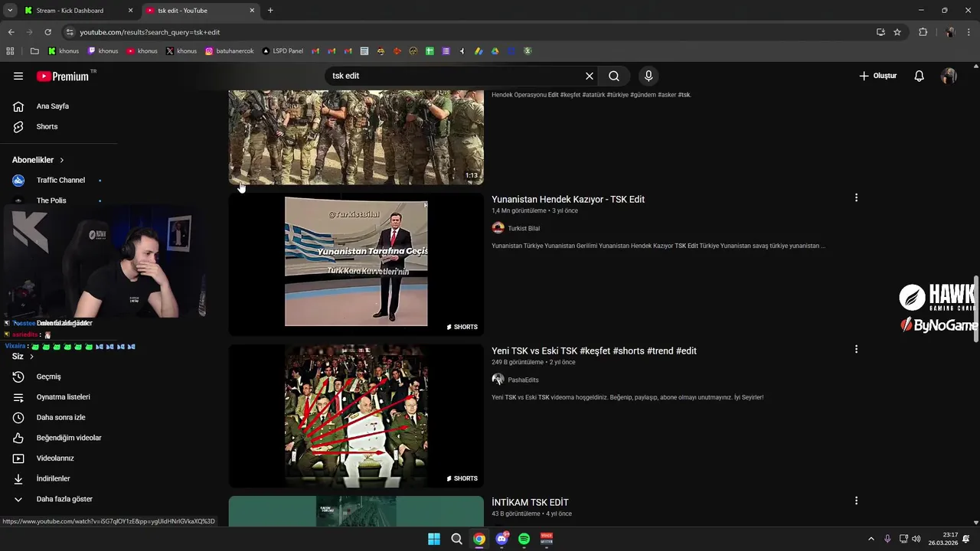The height and width of the screenshot is (551, 980).
Task: Click the page vertical scrollbar thumb
Action: tap(975, 309)
